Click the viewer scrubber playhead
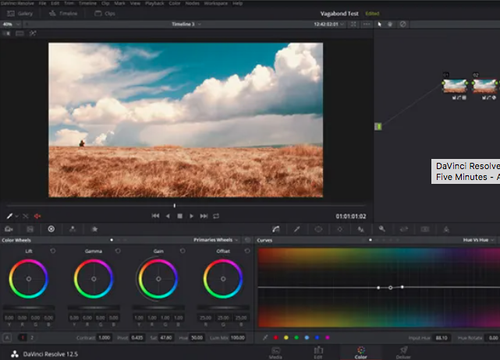 pyautogui.click(x=174, y=206)
